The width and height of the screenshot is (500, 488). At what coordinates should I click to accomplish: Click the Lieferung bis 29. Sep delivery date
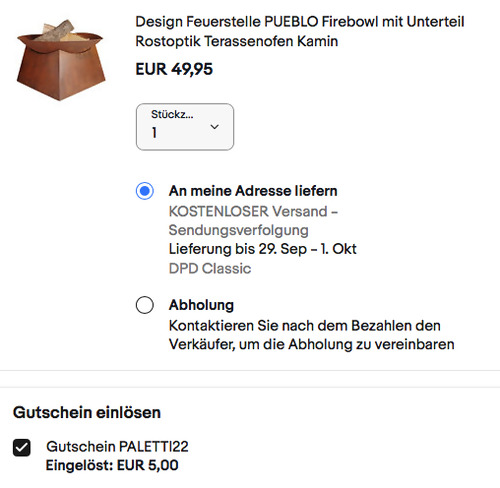pyautogui.click(x=263, y=249)
